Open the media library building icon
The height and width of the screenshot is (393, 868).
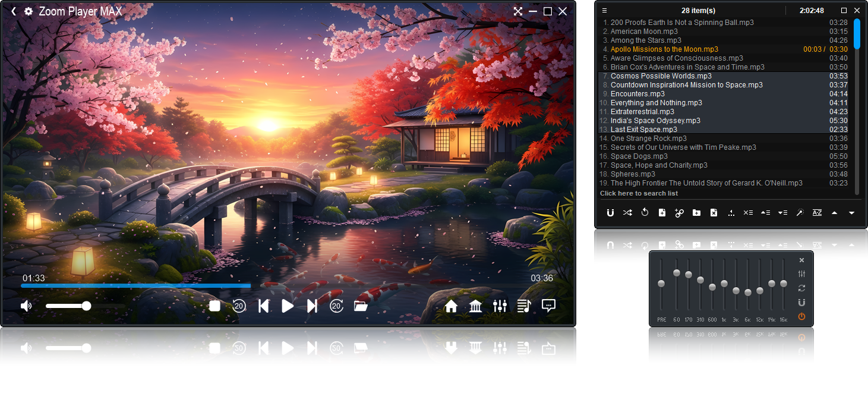[x=475, y=306]
